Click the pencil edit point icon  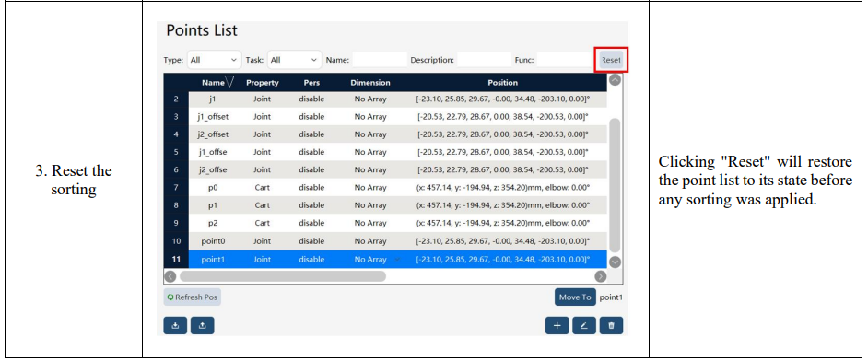pyautogui.click(x=584, y=326)
